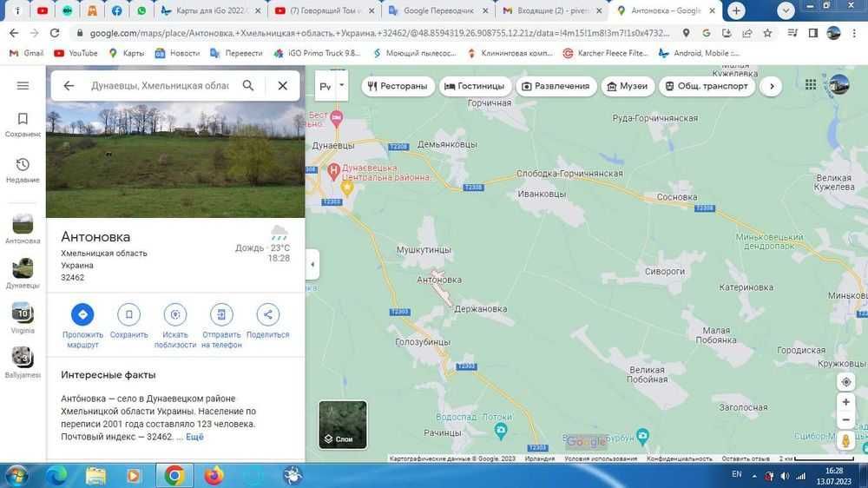Focus the maps search input field
This screenshot has width=868, height=488.
160,85
